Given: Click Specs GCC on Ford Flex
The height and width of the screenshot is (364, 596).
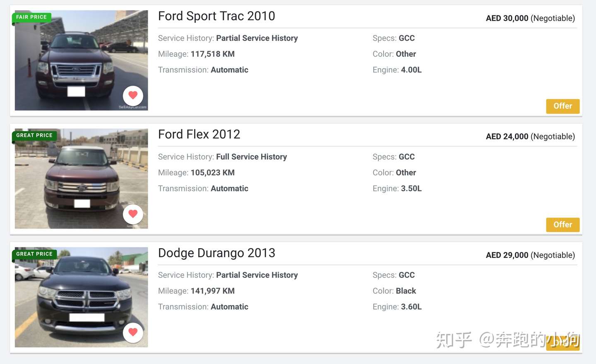Looking at the screenshot, I should (394, 157).
